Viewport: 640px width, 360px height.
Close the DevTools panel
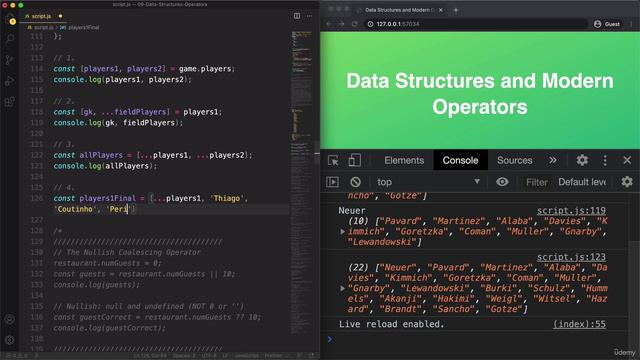coord(627,160)
